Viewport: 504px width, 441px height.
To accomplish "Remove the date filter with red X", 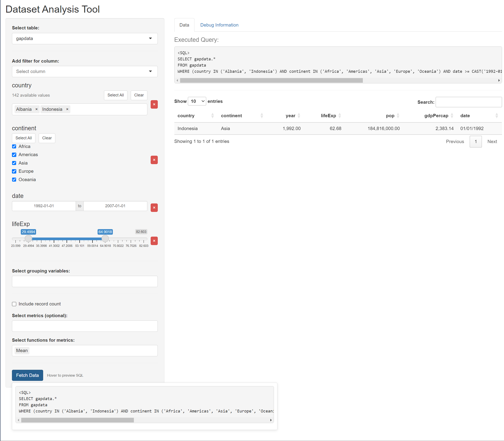I will click(x=154, y=208).
